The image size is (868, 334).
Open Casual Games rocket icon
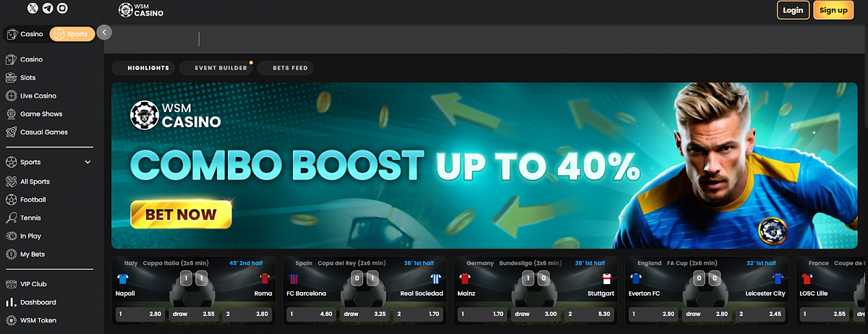click(11, 132)
